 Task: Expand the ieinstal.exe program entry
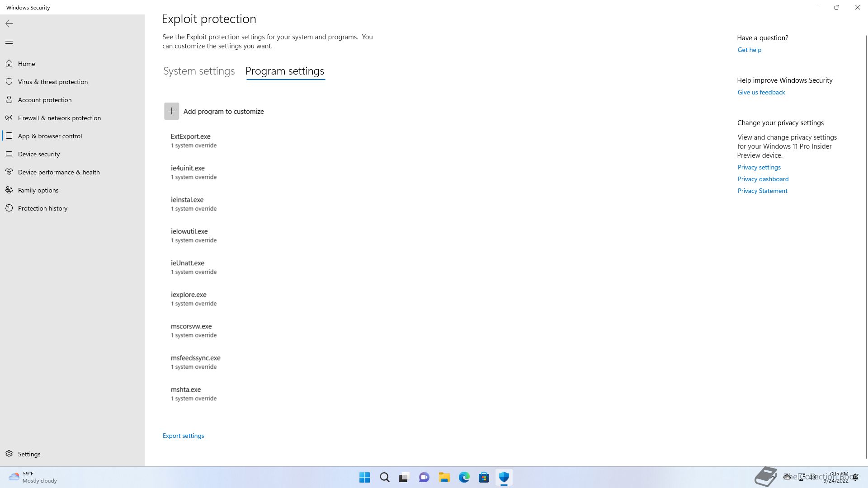193,204
